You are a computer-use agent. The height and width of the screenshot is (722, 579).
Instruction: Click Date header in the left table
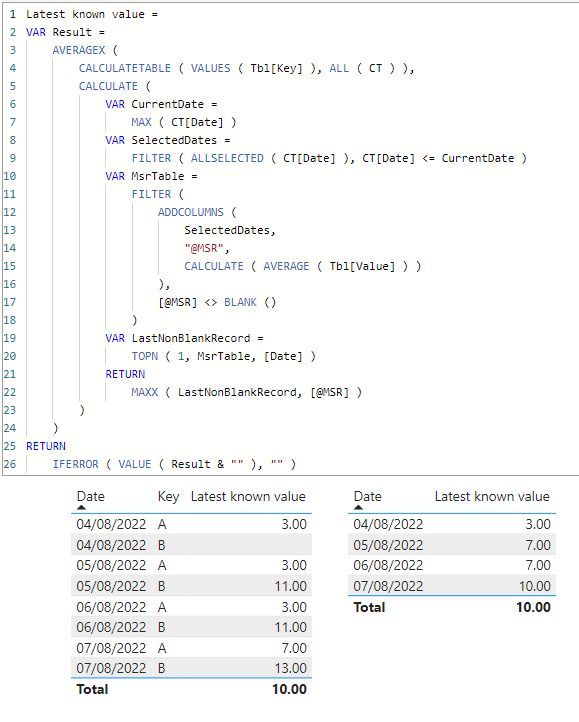click(91, 496)
